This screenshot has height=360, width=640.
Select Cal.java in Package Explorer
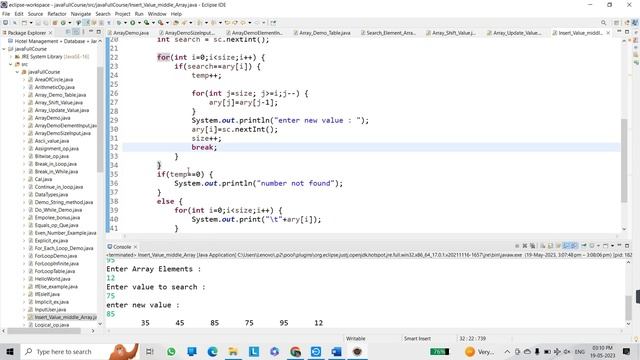(x=43, y=179)
